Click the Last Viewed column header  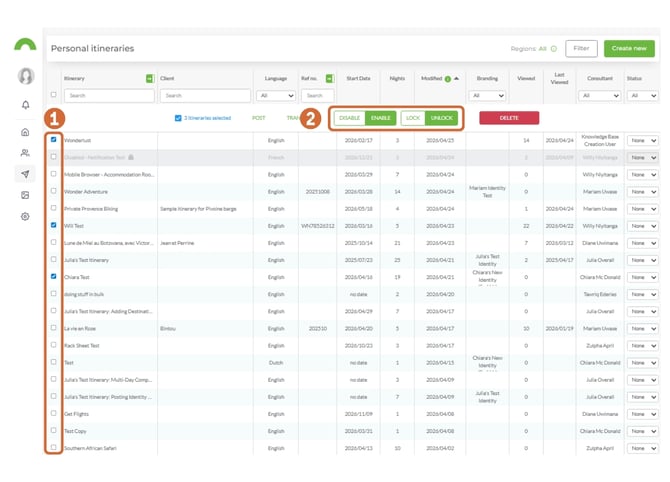(559, 78)
